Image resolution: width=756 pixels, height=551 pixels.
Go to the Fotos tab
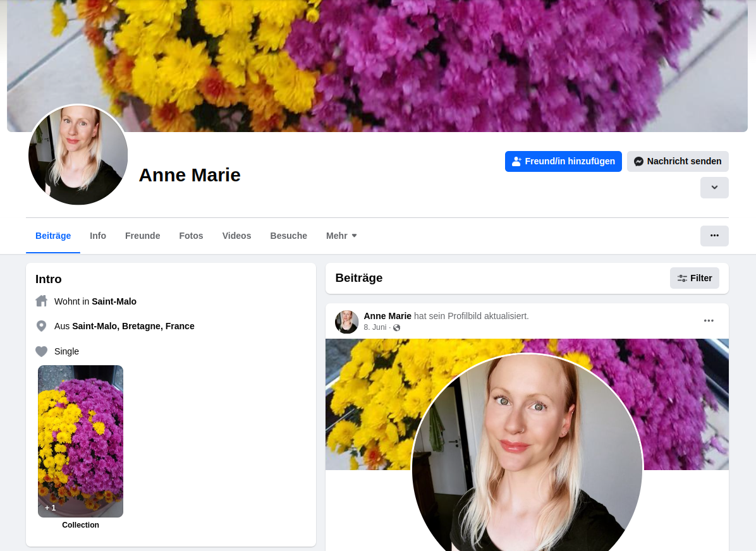(191, 236)
